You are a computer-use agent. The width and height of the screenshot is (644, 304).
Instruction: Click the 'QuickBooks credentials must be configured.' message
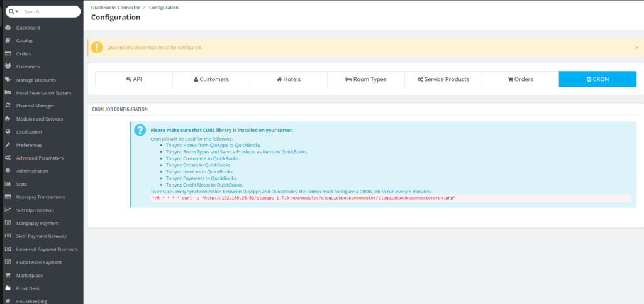pyautogui.click(x=155, y=48)
